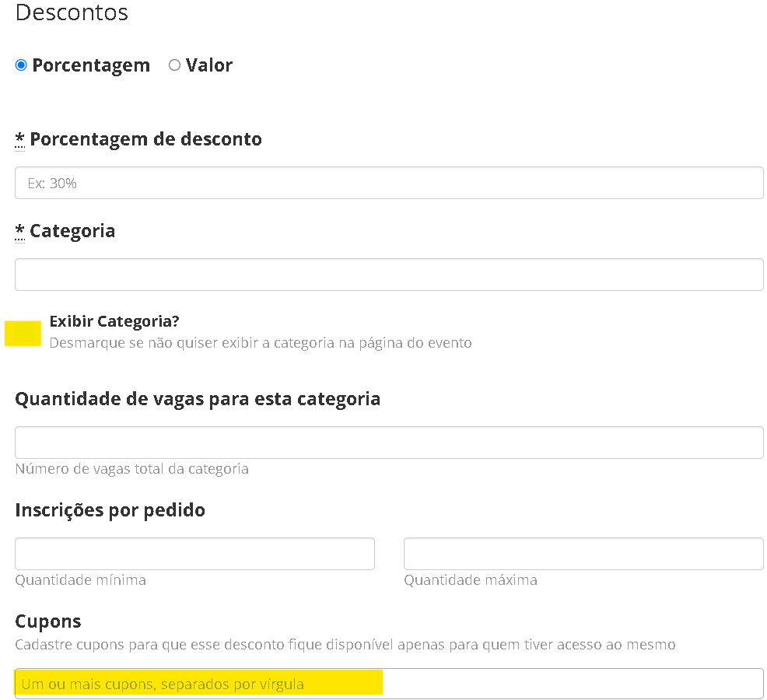Select the Porcentagem radio button

(21, 65)
